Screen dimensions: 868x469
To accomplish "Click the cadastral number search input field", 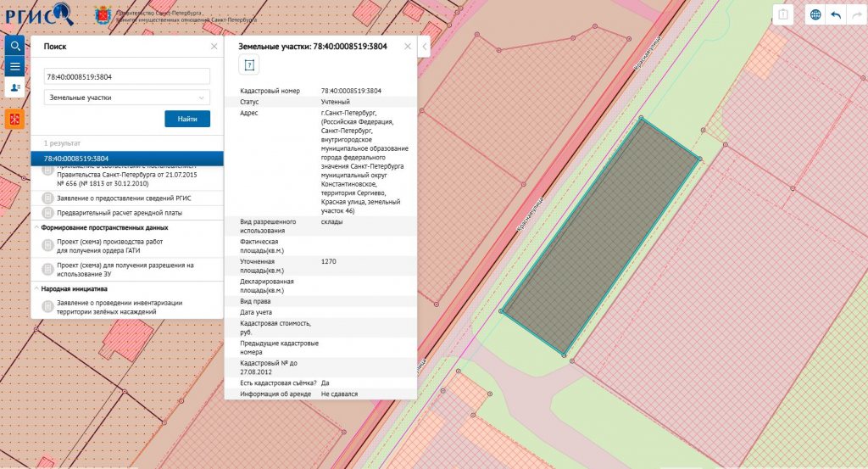I will 126,76.
